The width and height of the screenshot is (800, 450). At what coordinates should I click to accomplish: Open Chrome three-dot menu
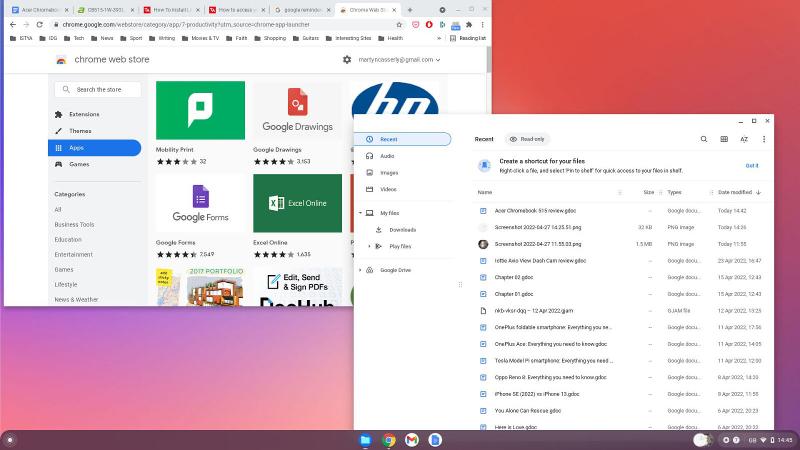click(482, 24)
